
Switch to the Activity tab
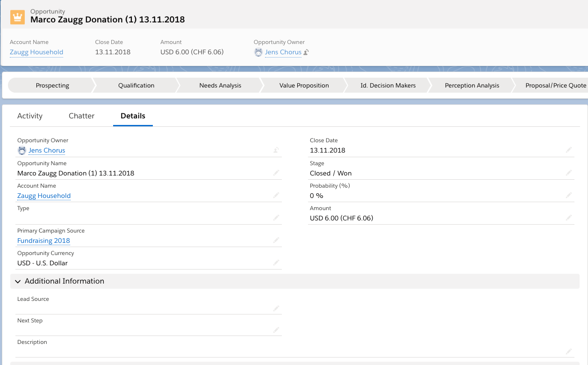30,116
